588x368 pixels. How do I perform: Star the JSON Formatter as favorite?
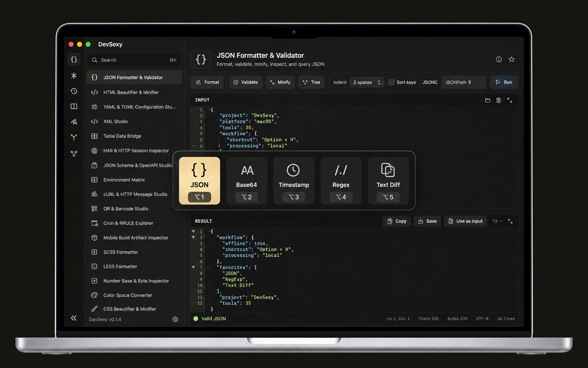pos(512,59)
